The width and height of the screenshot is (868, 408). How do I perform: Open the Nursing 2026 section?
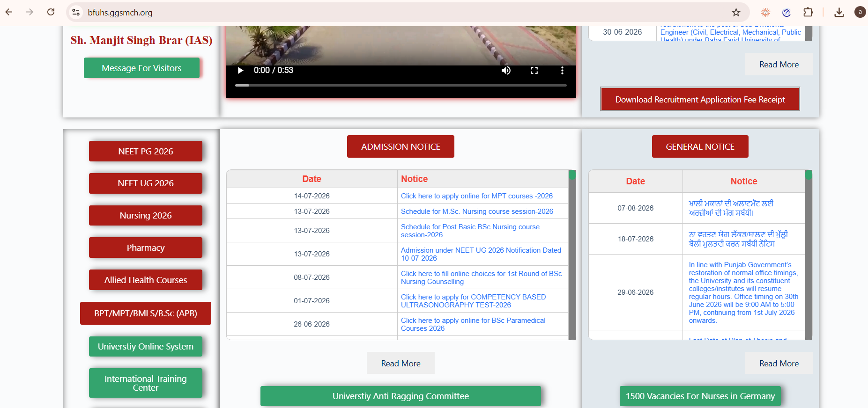point(146,215)
